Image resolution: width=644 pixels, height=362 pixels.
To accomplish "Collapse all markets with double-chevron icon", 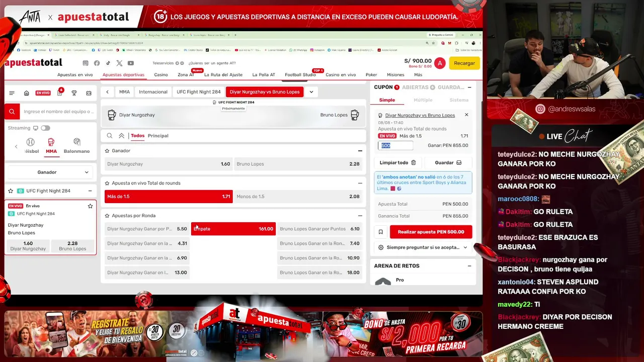I will [x=121, y=136].
